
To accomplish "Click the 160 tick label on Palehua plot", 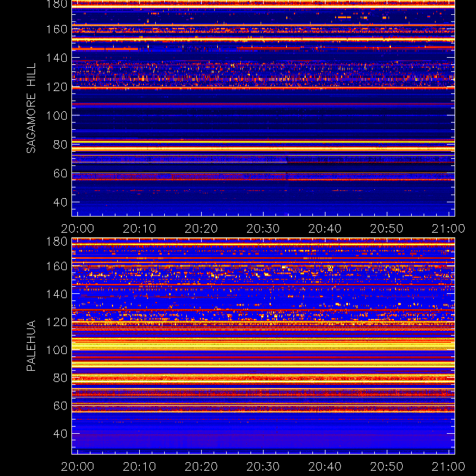I will 57,266.
